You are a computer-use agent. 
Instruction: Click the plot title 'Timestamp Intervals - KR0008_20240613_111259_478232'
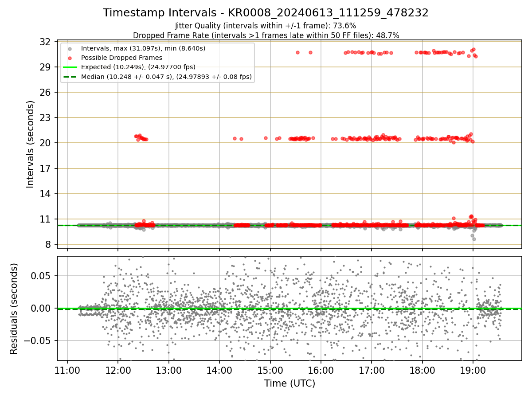point(266,13)
